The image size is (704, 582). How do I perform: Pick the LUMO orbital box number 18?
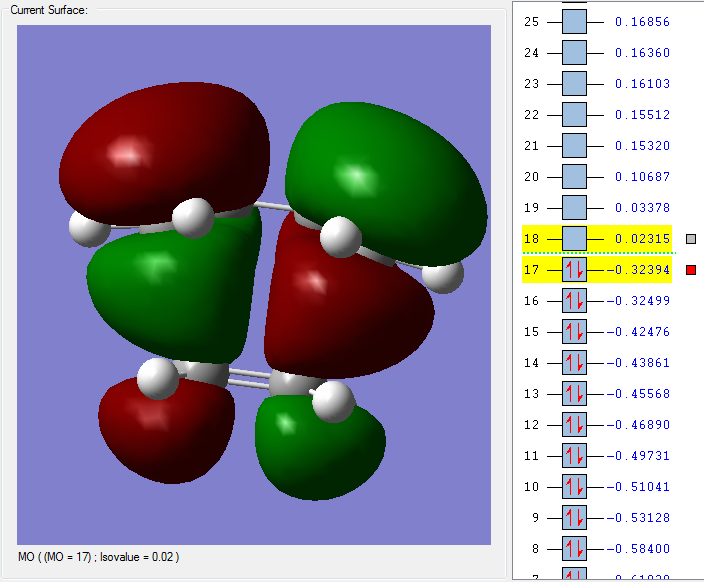coord(574,239)
